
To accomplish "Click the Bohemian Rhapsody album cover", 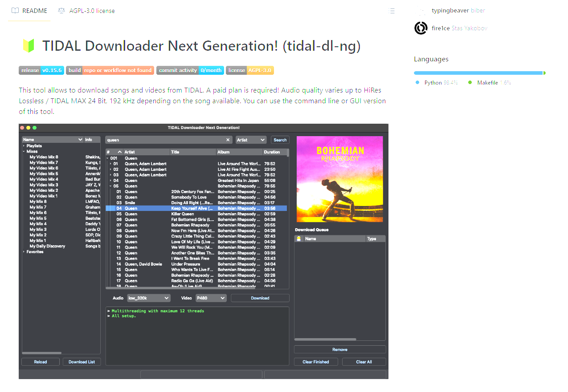I will [x=340, y=179].
